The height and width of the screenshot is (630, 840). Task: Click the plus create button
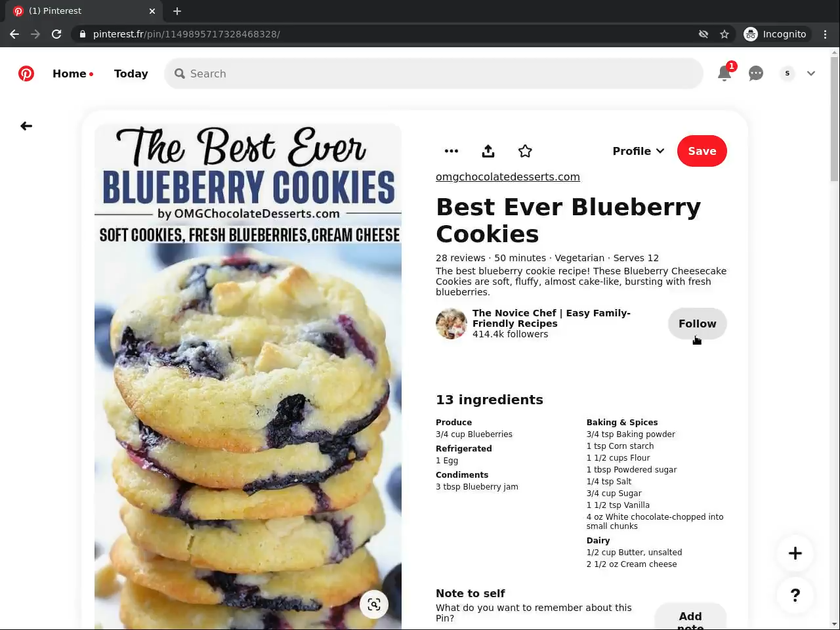point(795,553)
